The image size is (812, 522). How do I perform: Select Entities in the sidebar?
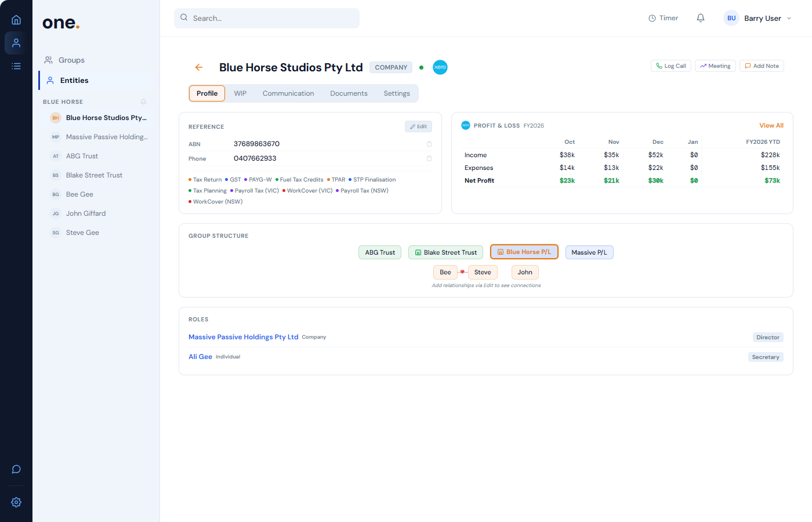pos(96,81)
